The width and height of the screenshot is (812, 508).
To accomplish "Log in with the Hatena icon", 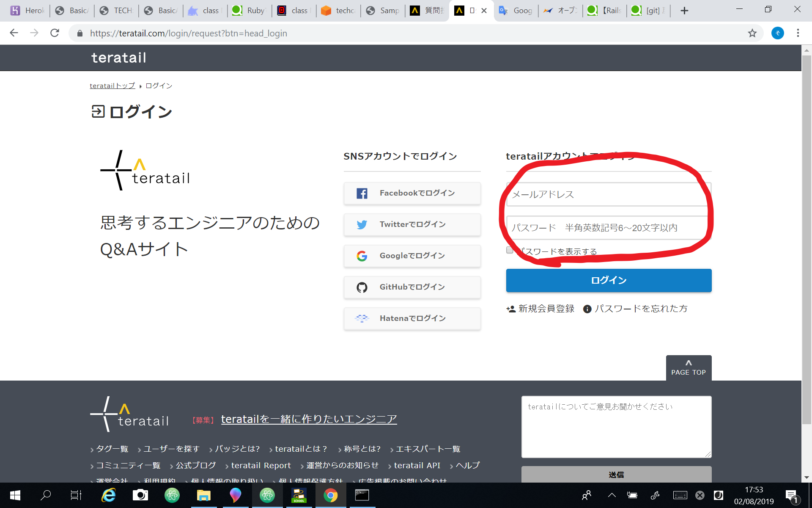I will click(362, 318).
